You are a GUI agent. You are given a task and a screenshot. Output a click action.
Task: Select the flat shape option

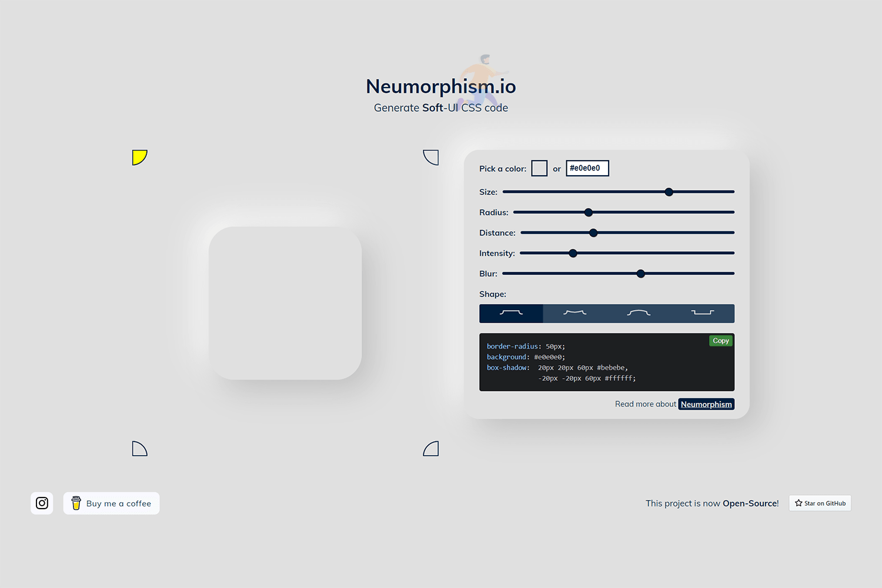pos(511,313)
